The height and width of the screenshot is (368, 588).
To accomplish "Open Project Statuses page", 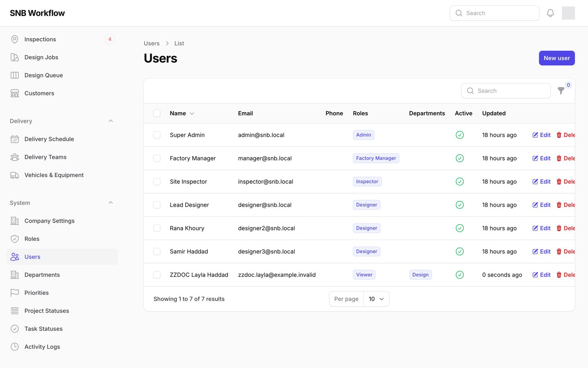I will coord(62,311).
